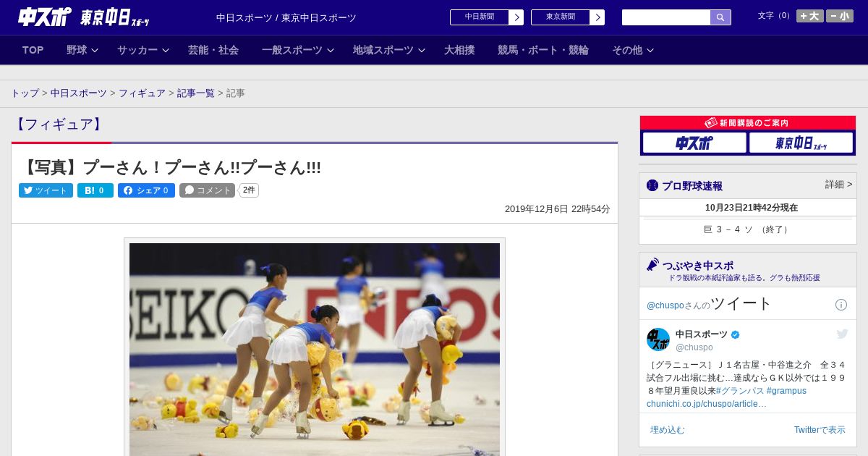This screenshot has width=868, height=456.
Task: Decrease text size with 小 button
Action: point(840,16)
